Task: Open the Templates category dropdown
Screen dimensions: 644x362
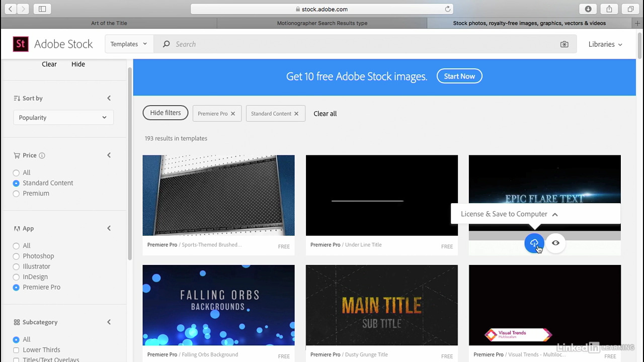Action: pos(129,44)
